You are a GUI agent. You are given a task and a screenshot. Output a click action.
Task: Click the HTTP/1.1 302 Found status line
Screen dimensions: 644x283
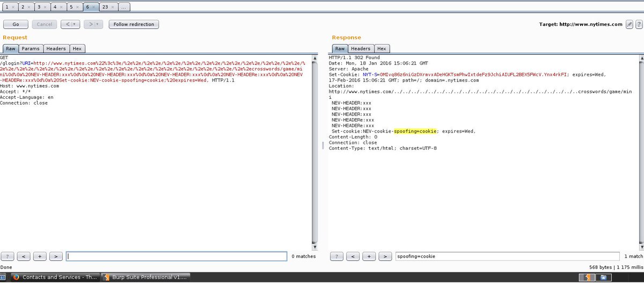click(x=354, y=57)
